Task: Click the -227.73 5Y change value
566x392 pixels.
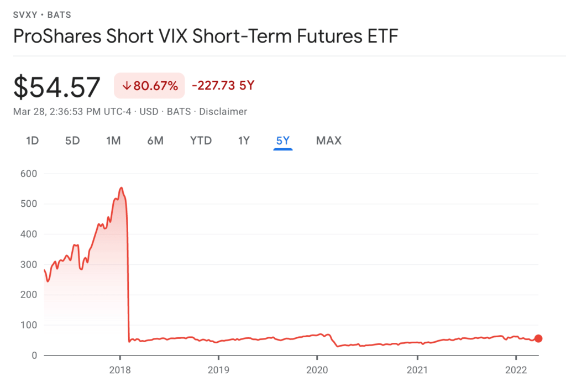Action: pos(223,86)
